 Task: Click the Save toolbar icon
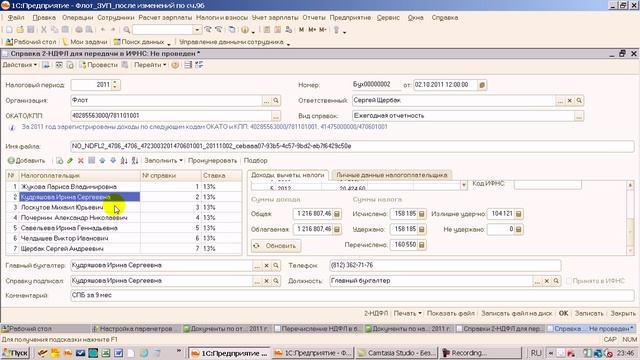(31, 30)
